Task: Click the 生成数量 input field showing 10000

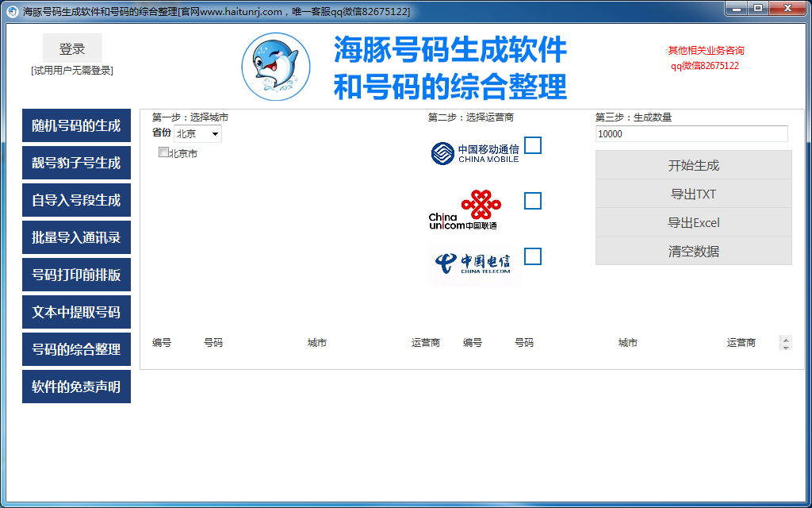Action: pos(691,133)
